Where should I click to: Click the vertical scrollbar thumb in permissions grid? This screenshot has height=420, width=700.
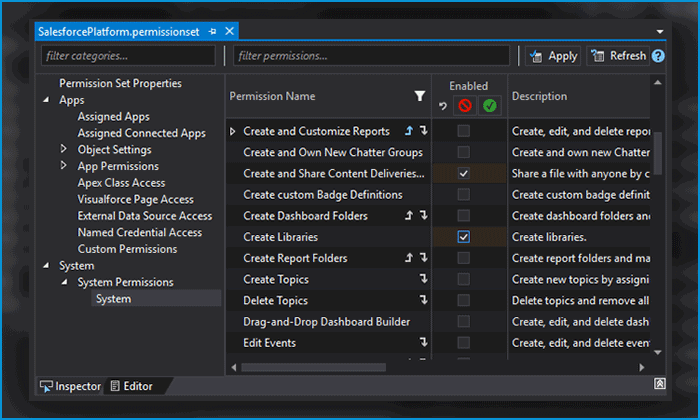658,153
